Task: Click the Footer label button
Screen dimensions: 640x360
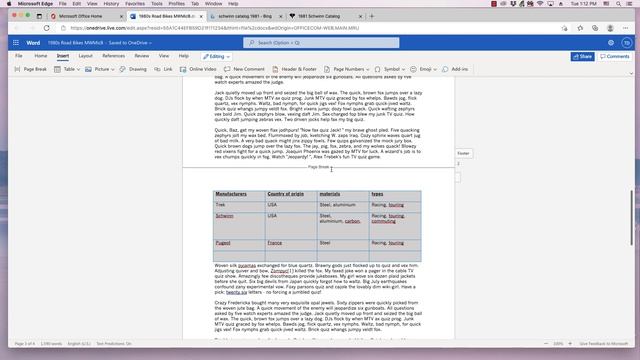Action: [463, 153]
